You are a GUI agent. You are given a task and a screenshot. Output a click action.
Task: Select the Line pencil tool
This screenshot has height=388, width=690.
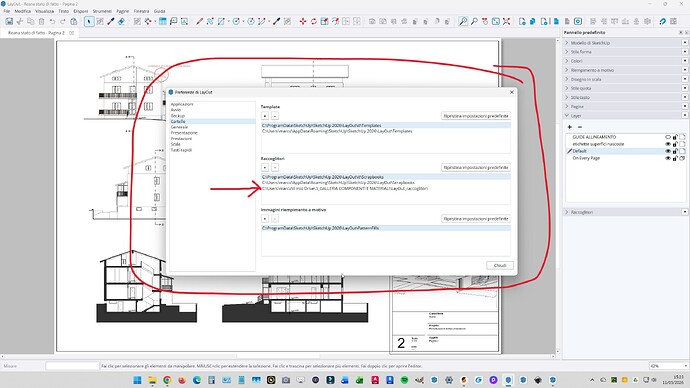[199, 21]
